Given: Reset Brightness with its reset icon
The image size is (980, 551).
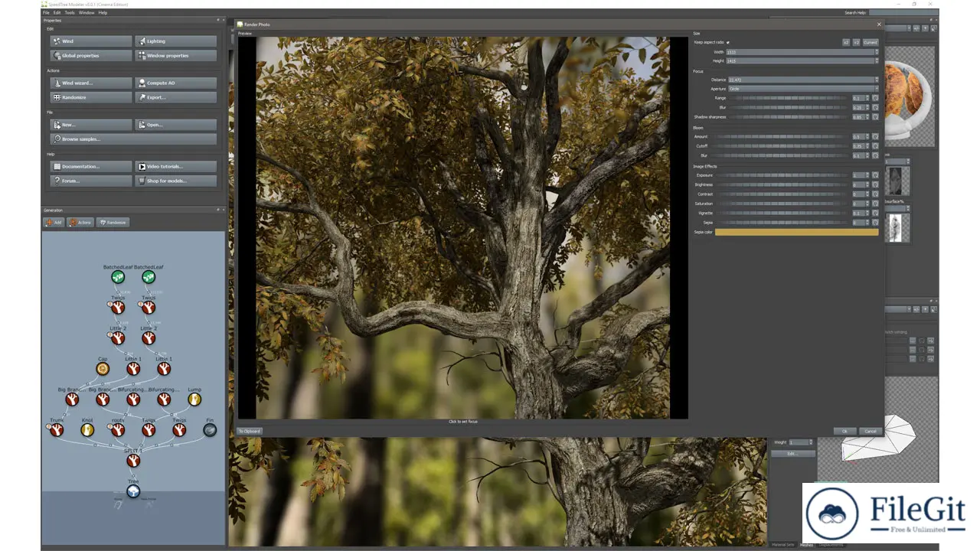Looking at the screenshot, I should (875, 184).
